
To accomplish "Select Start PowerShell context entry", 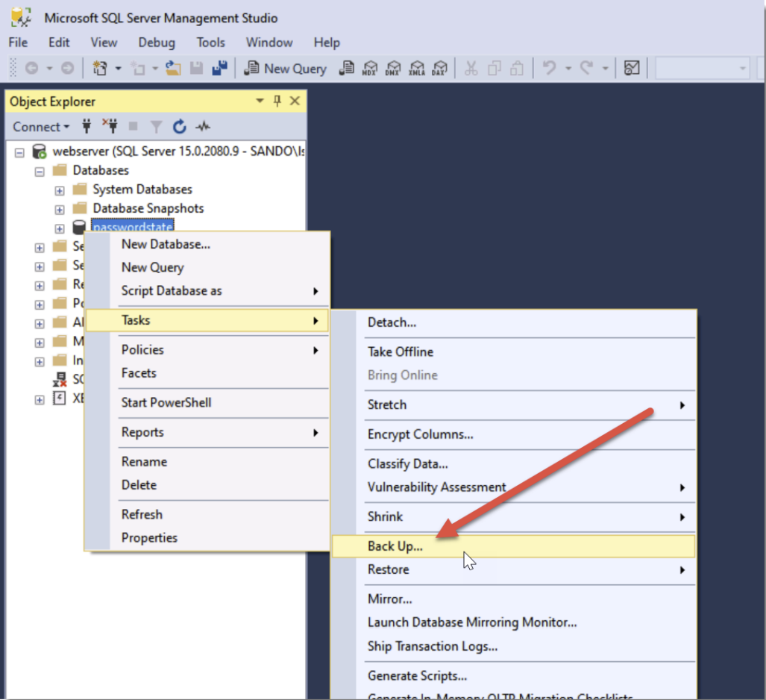I will coord(207,403).
